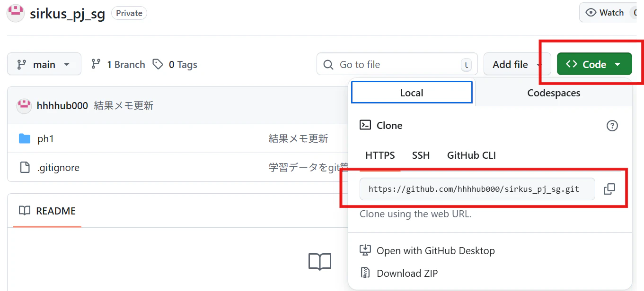
Task: Click the sirkus_pj_sg repository avatar icon
Action: 16,13
